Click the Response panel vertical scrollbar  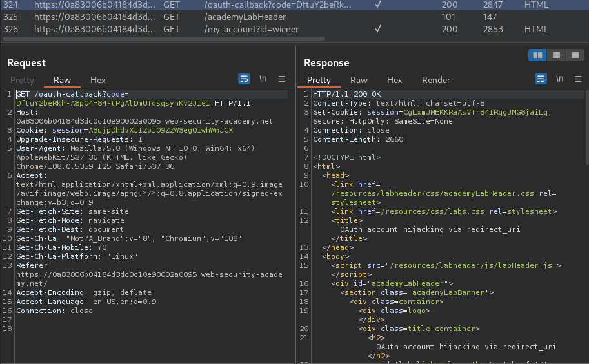tap(587, 126)
